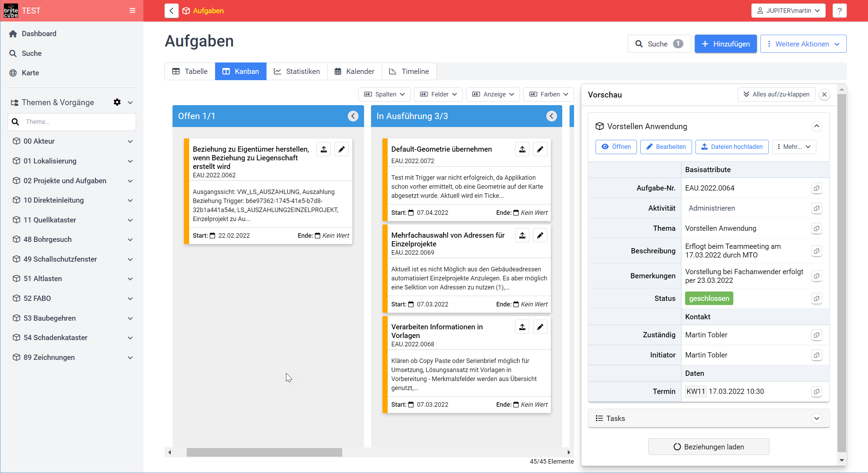Screen dimensions: 868x473
Task: Click the Aufgaben breadcrumb link
Action: point(208,11)
